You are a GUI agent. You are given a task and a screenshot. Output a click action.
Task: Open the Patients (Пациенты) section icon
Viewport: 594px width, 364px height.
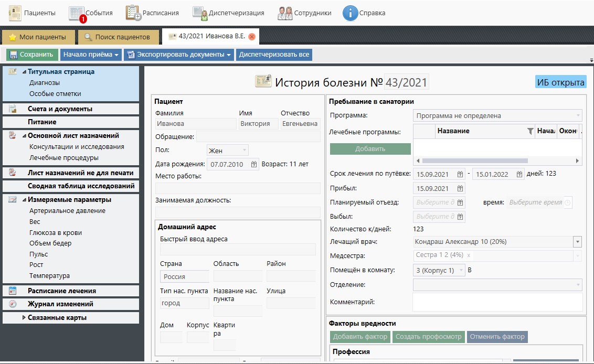click(15, 13)
